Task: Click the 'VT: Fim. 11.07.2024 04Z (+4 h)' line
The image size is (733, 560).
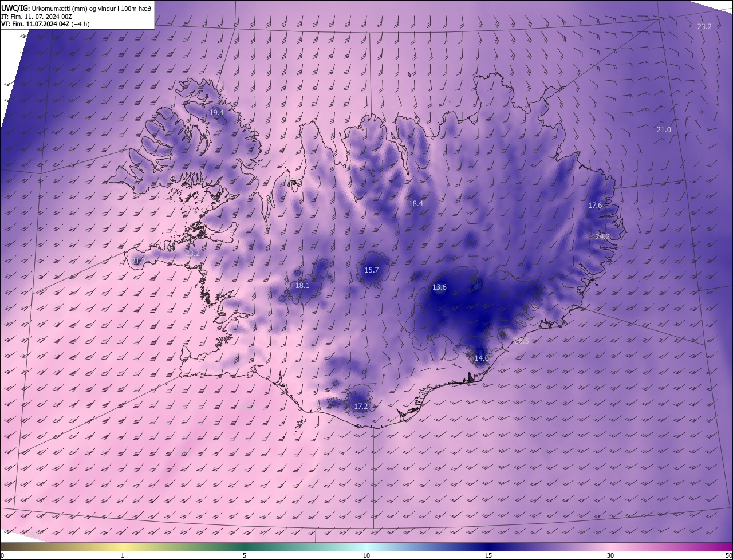Action: [45, 24]
